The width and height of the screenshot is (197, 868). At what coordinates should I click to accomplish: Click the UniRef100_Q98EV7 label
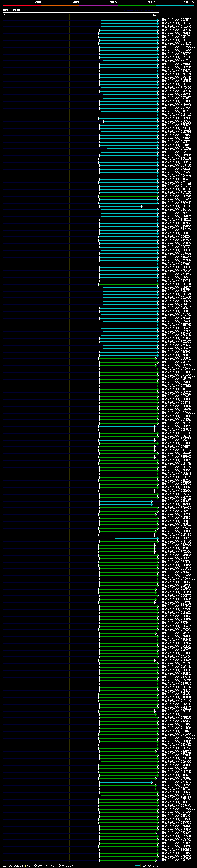coord(176,484)
